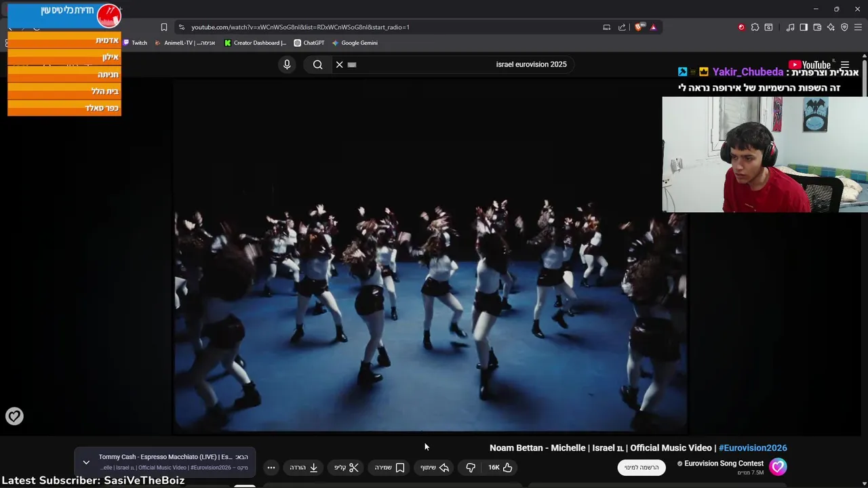Click the YouTube search magnifier icon
Image resolution: width=868 pixels, height=488 pixels.
click(317, 64)
